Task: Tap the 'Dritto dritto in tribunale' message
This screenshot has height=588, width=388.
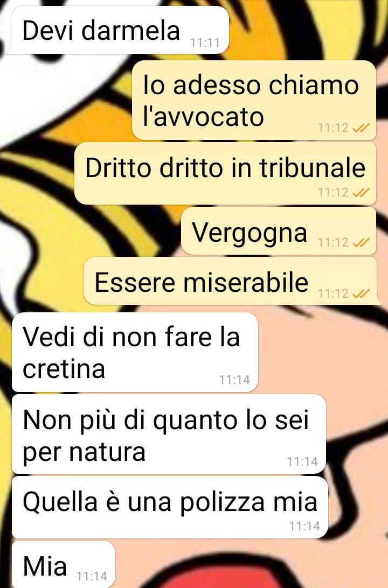Action: (x=225, y=173)
